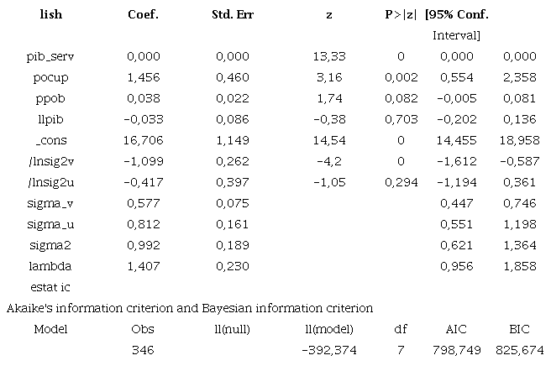Click the Akaike's information criterion heading
The width and height of the screenshot is (551, 392).
pyautogui.click(x=190, y=308)
